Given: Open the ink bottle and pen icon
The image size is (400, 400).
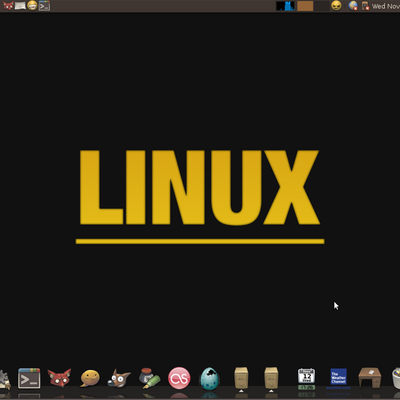Looking at the screenshot, I should 149,378.
